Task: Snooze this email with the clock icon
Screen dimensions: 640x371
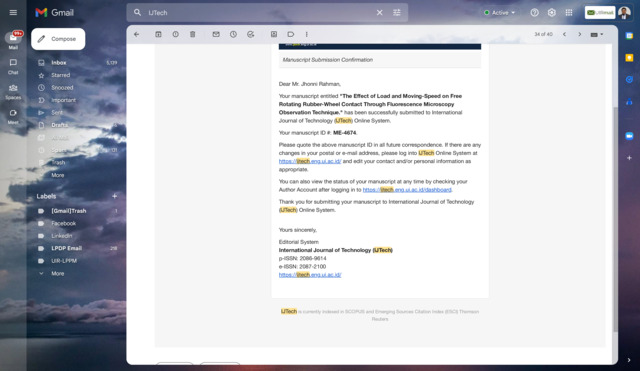Action: 233,35
